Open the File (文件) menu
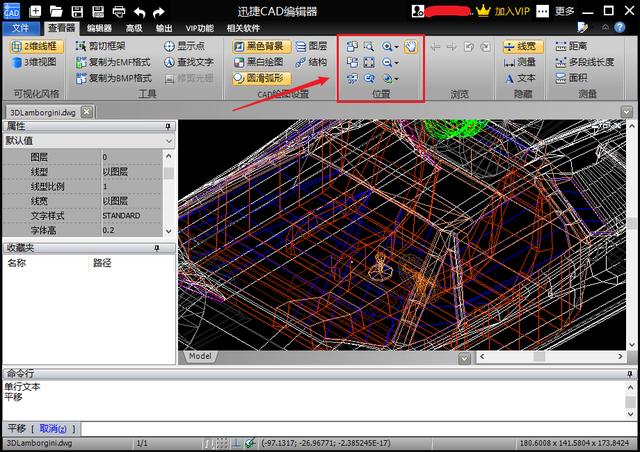This screenshot has height=452, width=640. [x=21, y=28]
